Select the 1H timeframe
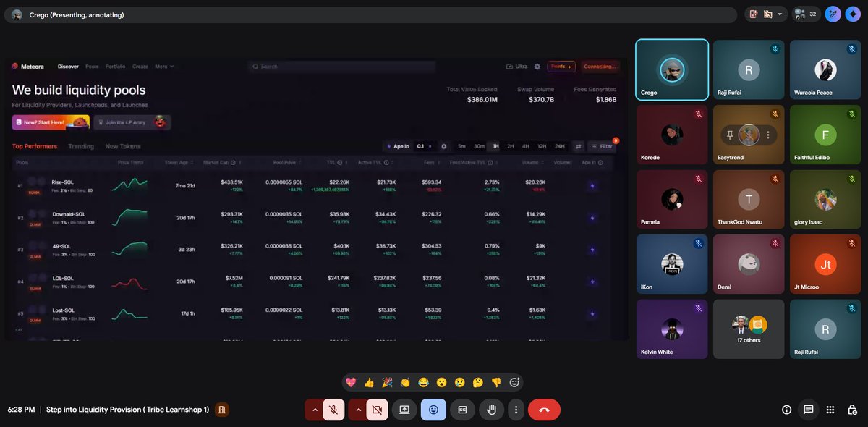Image resolution: width=868 pixels, height=427 pixels. pyautogui.click(x=495, y=146)
